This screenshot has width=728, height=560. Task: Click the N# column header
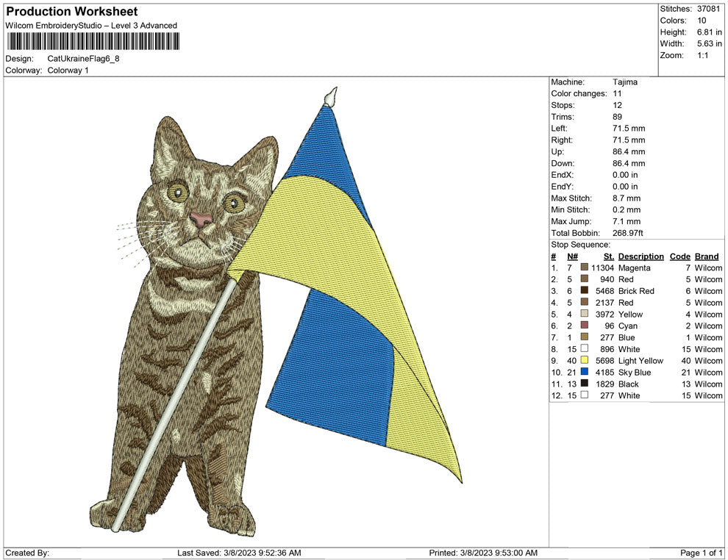(x=572, y=256)
